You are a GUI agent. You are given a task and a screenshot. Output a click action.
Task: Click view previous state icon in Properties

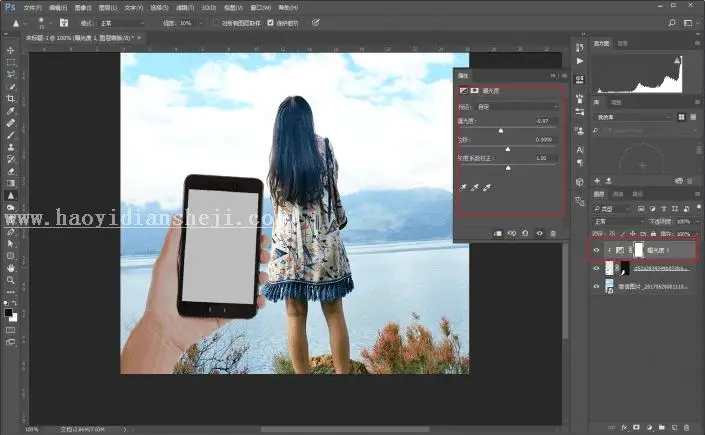[512, 233]
